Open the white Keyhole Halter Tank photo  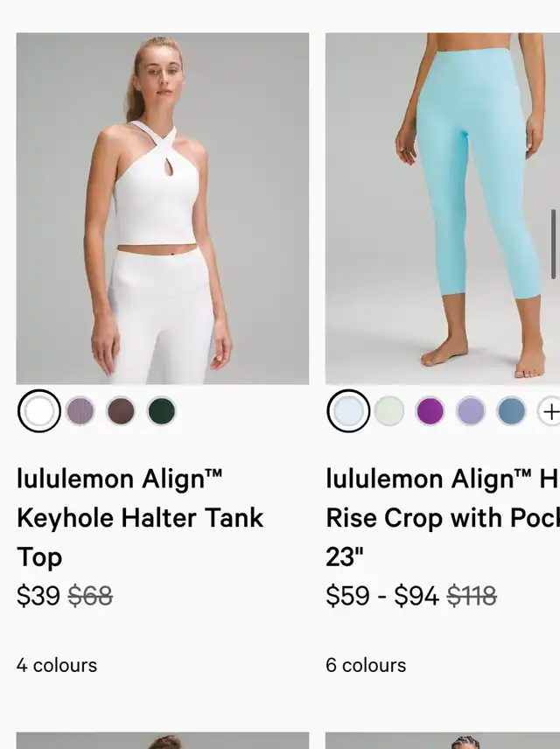pos(163,209)
